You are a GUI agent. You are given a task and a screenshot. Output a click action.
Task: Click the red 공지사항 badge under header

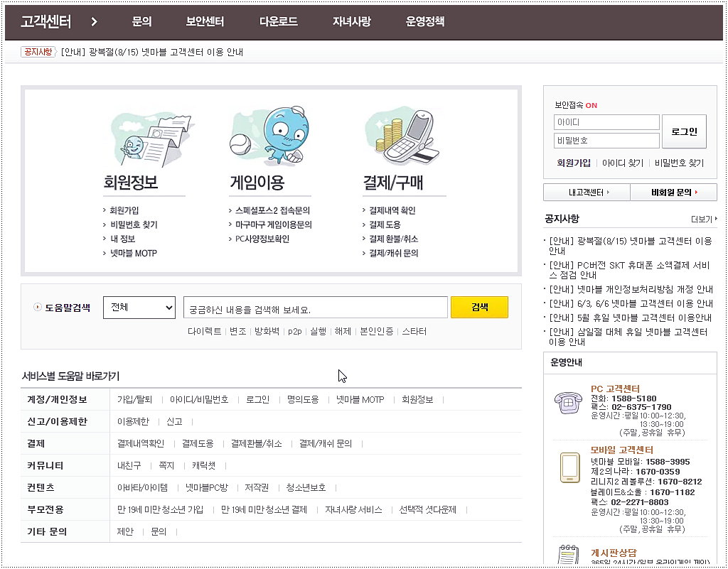(x=38, y=51)
